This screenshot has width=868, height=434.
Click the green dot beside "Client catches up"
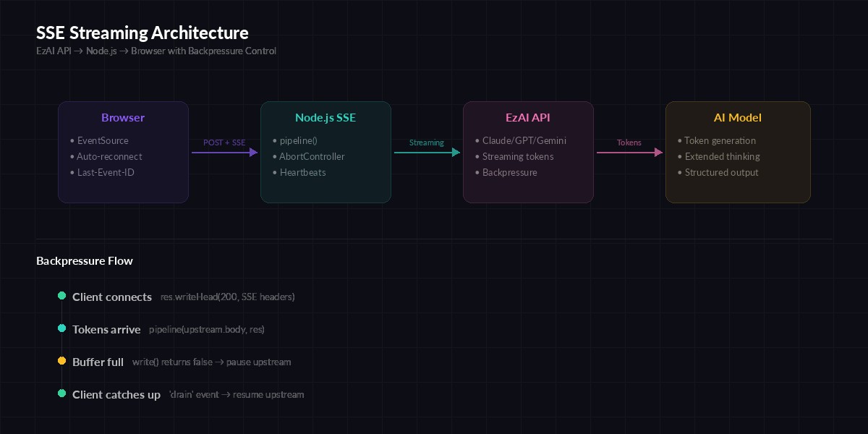tap(62, 393)
